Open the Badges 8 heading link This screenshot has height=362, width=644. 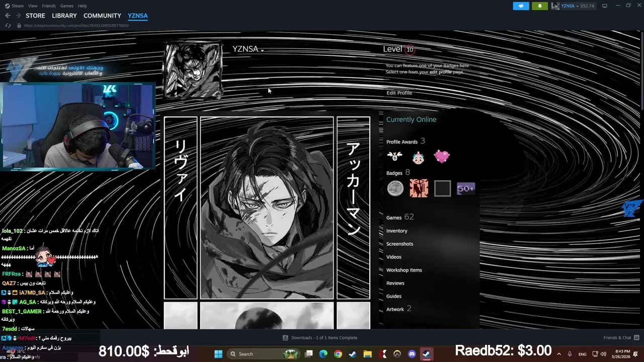398,172
